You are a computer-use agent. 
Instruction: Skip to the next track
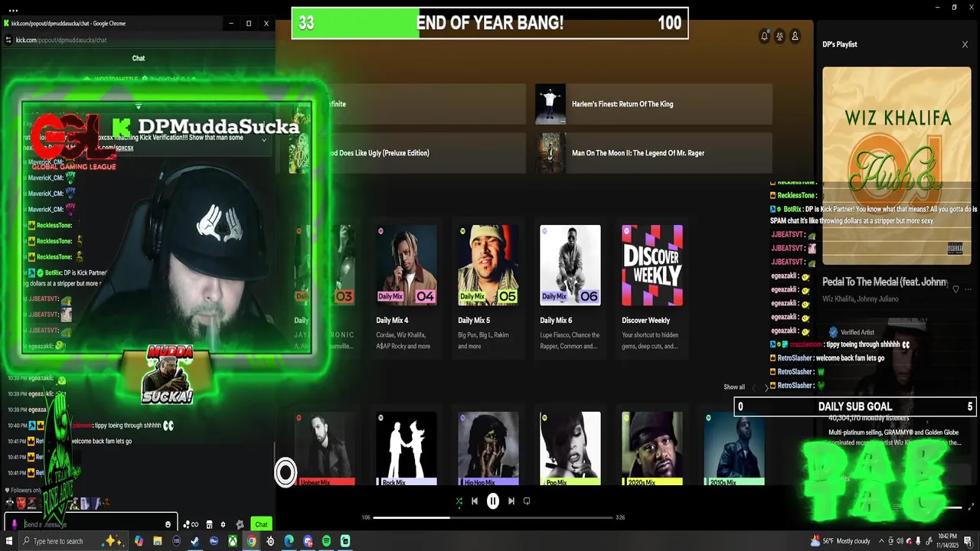pos(511,501)
